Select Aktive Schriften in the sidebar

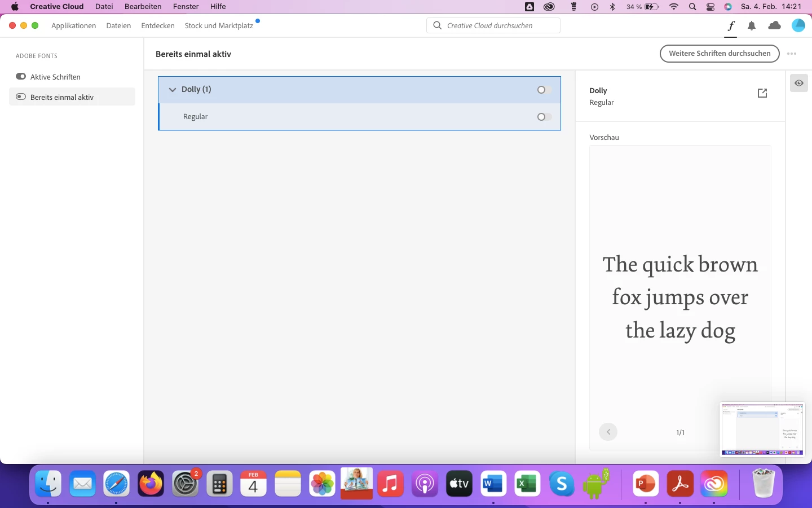pos(72,77)
